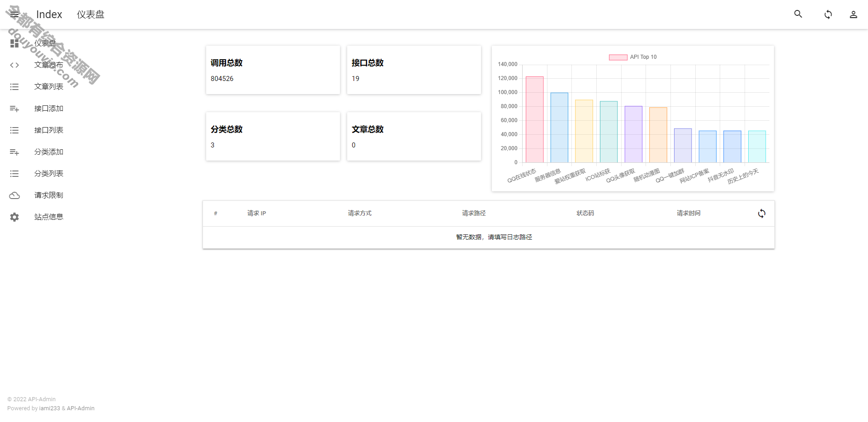
Task: Open the API-Admin link after Powered by
Action: [x=80, y=408]
